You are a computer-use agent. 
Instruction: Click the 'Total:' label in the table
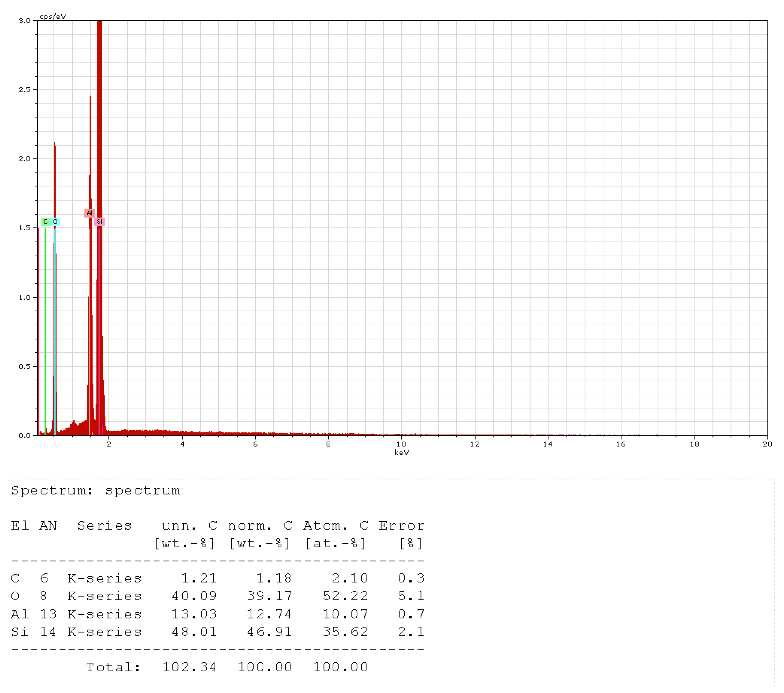tap(114, 667)
